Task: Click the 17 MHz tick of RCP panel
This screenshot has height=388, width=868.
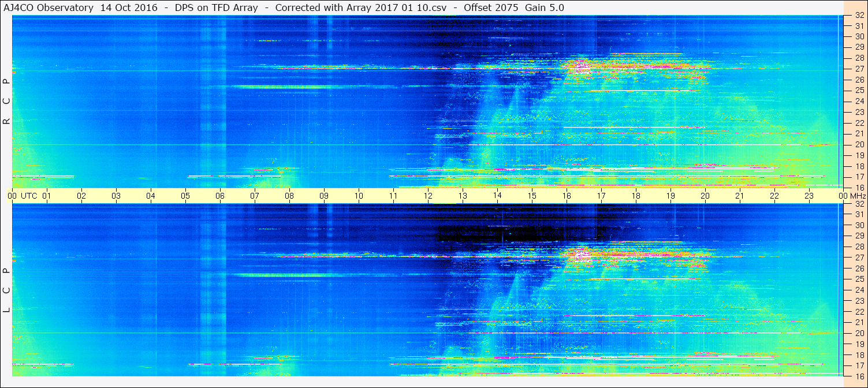Action: pyautogui.click(x=859, y=177)
